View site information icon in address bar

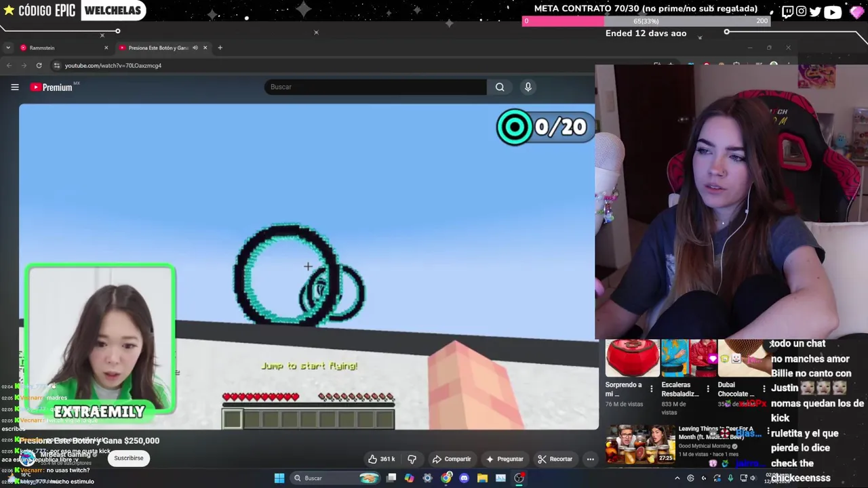[57, 66]
